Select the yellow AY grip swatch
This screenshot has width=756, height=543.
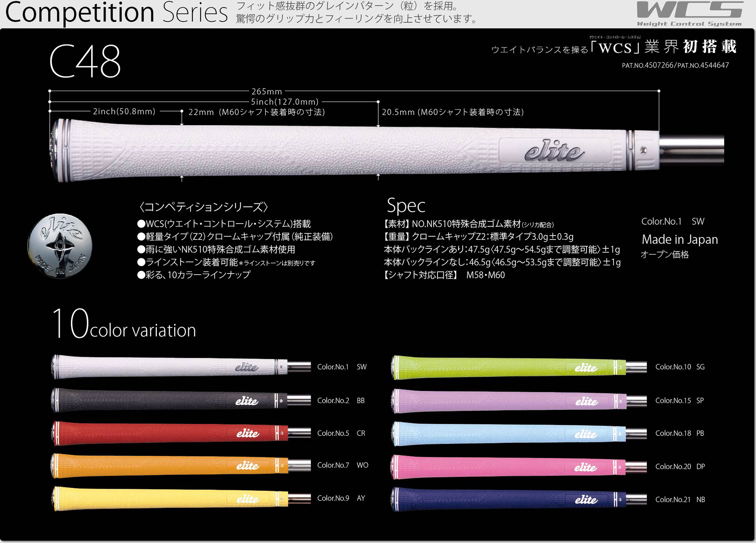coord(181,498)
